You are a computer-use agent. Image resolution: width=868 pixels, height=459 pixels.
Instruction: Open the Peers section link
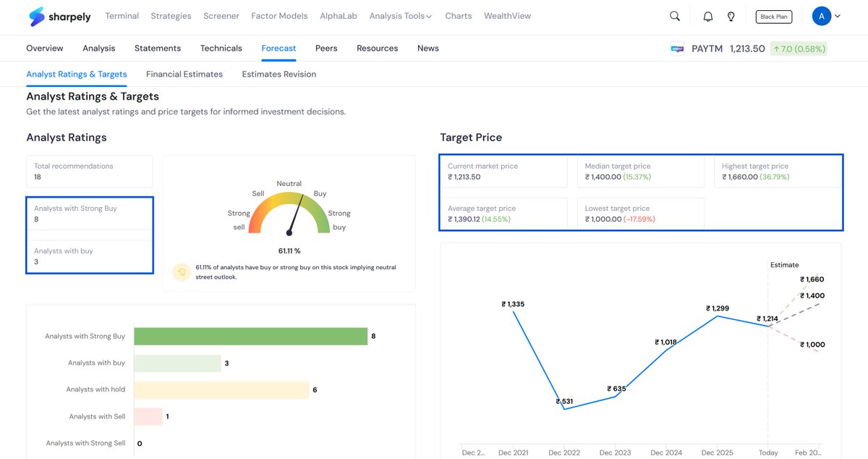click(326, 48)
